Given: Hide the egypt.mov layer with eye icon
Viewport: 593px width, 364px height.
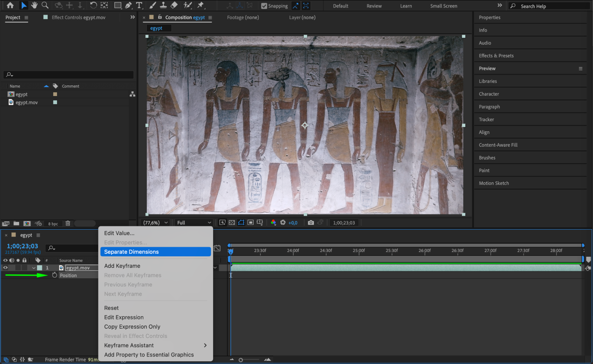Looking at the screenshot, I should pos(5,268).
